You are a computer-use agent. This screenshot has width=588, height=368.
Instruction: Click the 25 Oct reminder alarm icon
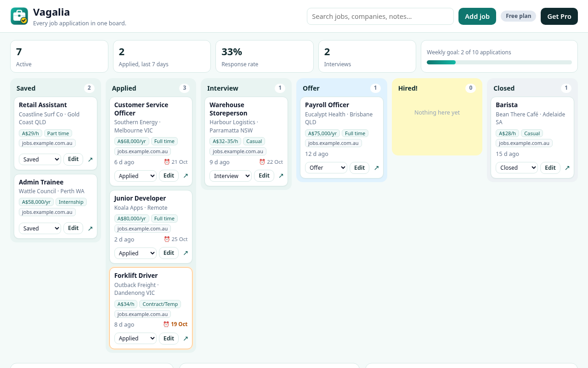coord(167,239)
